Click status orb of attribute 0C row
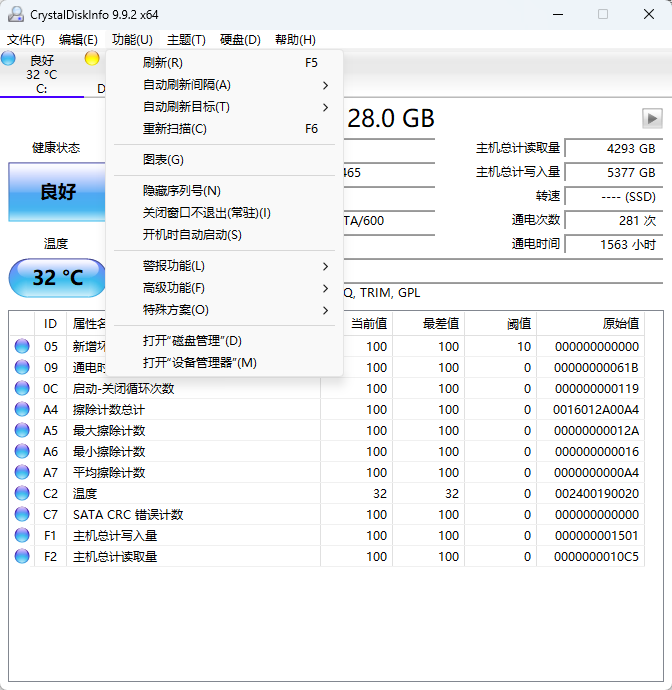Image resolution: width=672 pixels, height=690 pixels. pyautogui.click(x=22, y=388)
